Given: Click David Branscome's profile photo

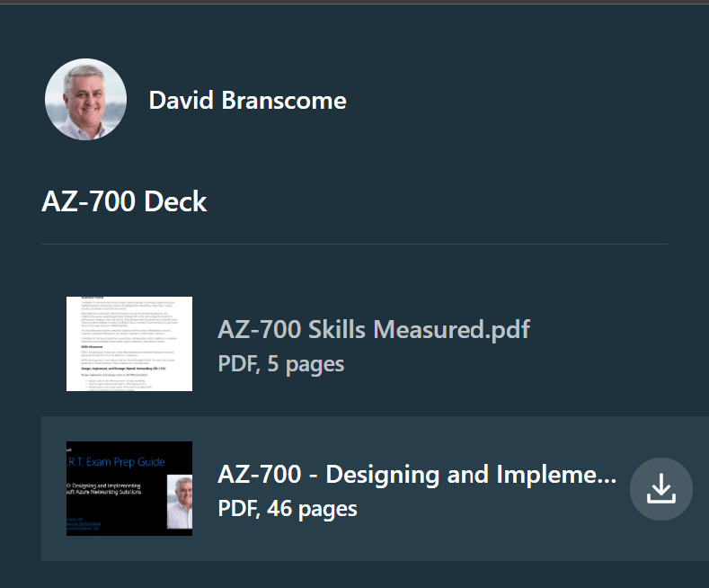Looking at the screenshot, I should 85,100.
